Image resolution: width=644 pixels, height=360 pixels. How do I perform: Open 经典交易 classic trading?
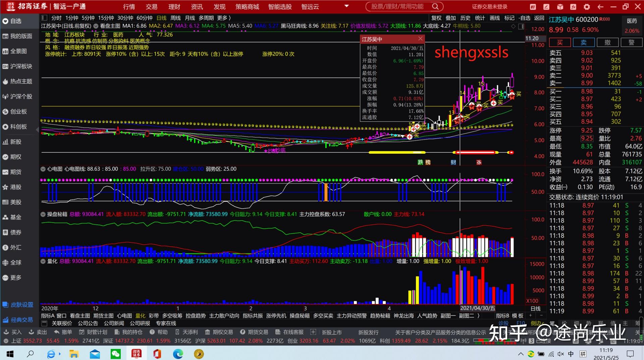(18, 320)
